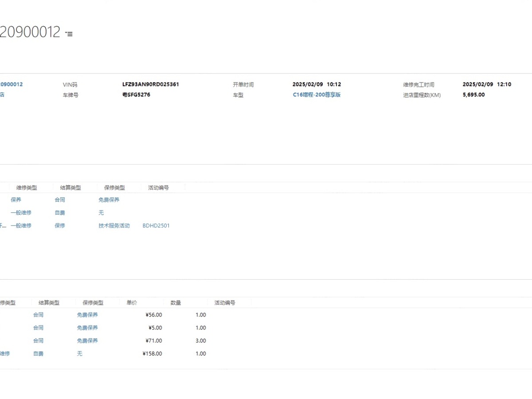Click the quantity 3.00 cell

click(x=200, y=341)
